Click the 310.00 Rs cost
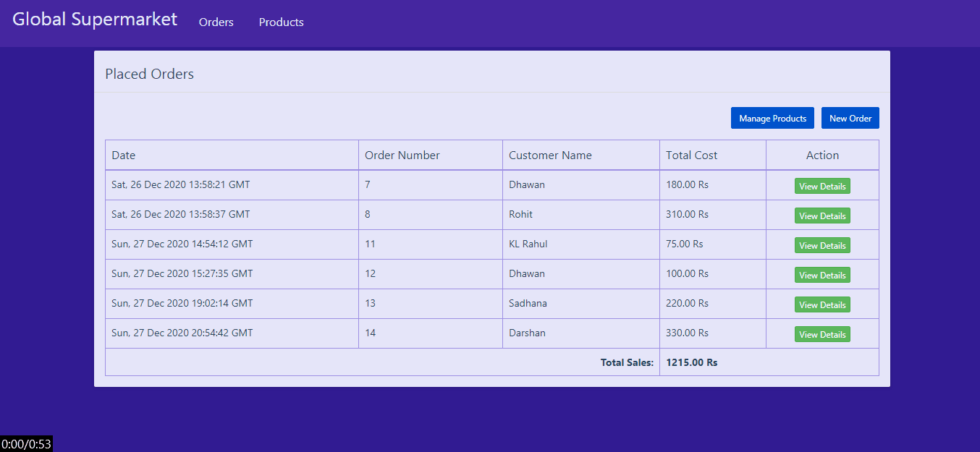980x452 pixels. (687, 215)
